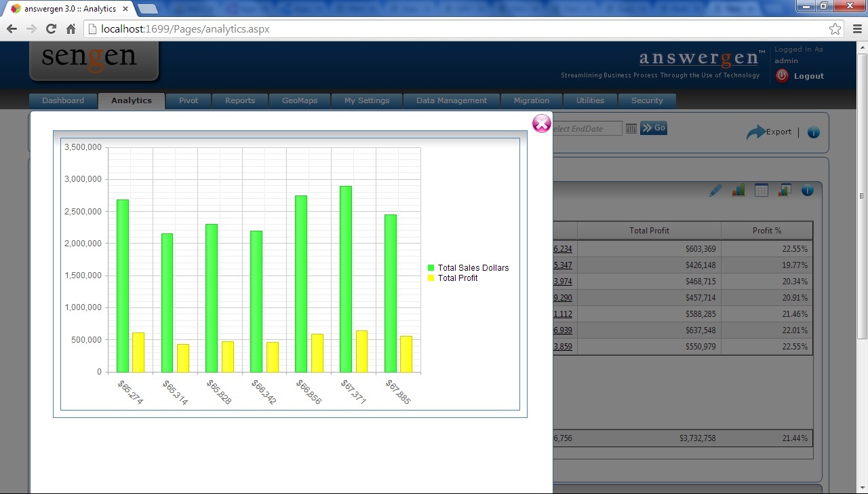Click the Logout link
This screenshot has width=868, height=494.
809,76
